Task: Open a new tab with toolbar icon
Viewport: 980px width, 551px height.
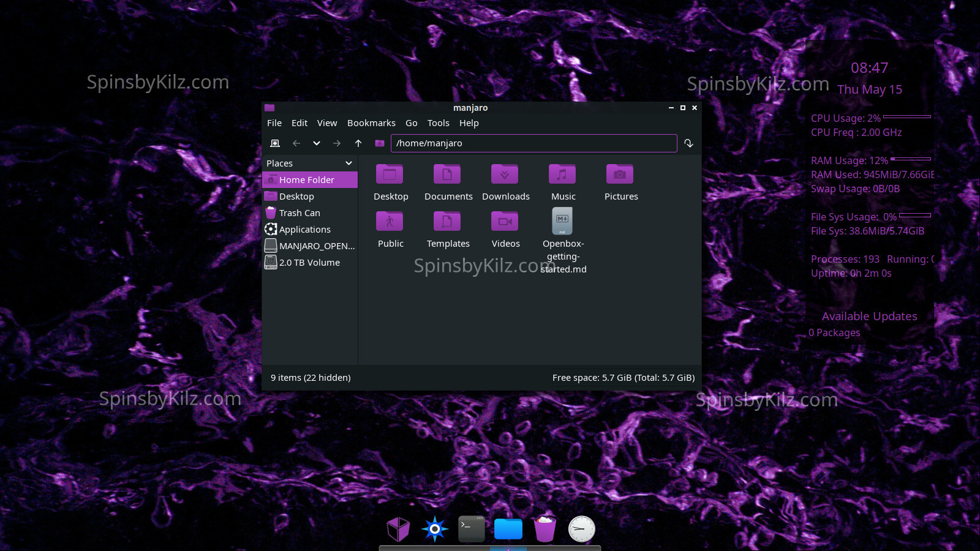Action: coord(275,143)
